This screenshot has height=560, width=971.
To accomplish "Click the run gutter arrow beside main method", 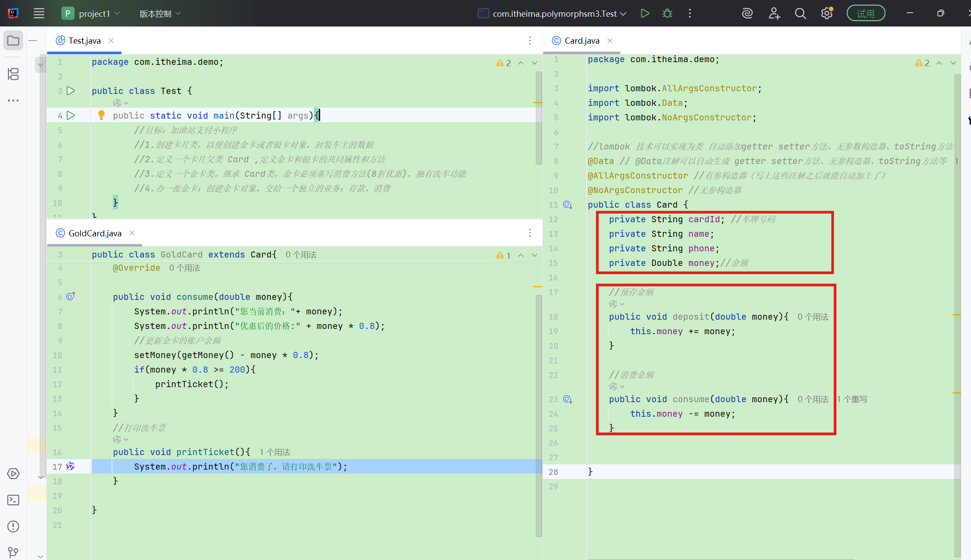I will pos(71,116).
